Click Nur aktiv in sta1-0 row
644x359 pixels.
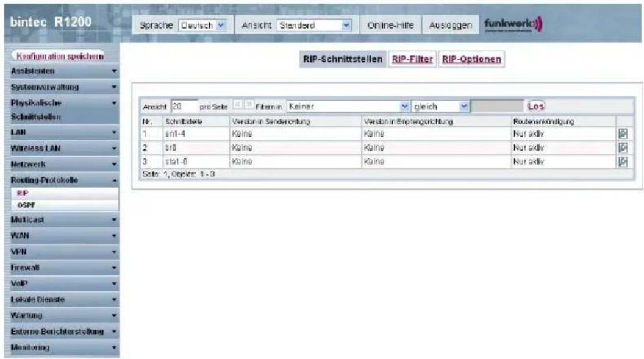[x=529, y=162]
